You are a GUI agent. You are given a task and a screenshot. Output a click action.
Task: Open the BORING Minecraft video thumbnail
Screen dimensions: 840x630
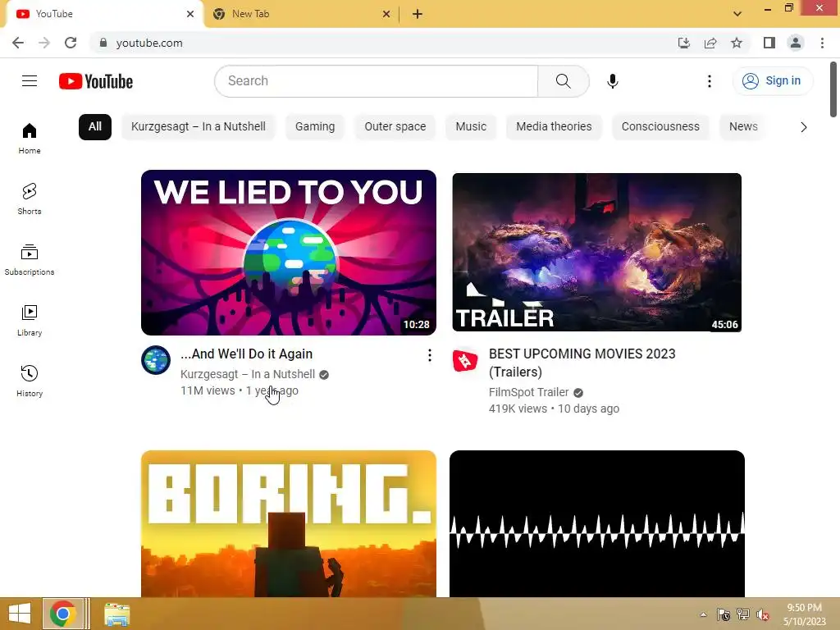[288, 523]
